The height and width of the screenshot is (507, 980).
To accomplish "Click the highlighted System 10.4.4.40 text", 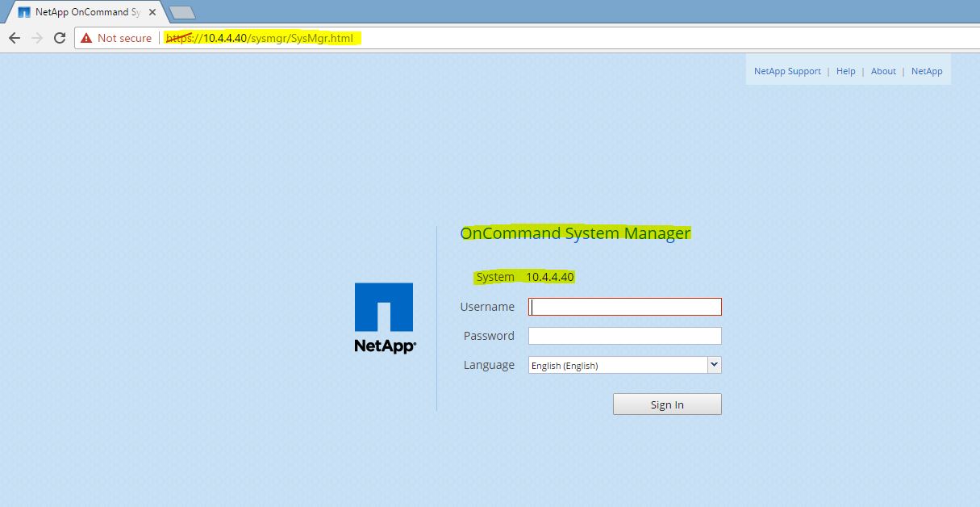I will click(525, 277).
